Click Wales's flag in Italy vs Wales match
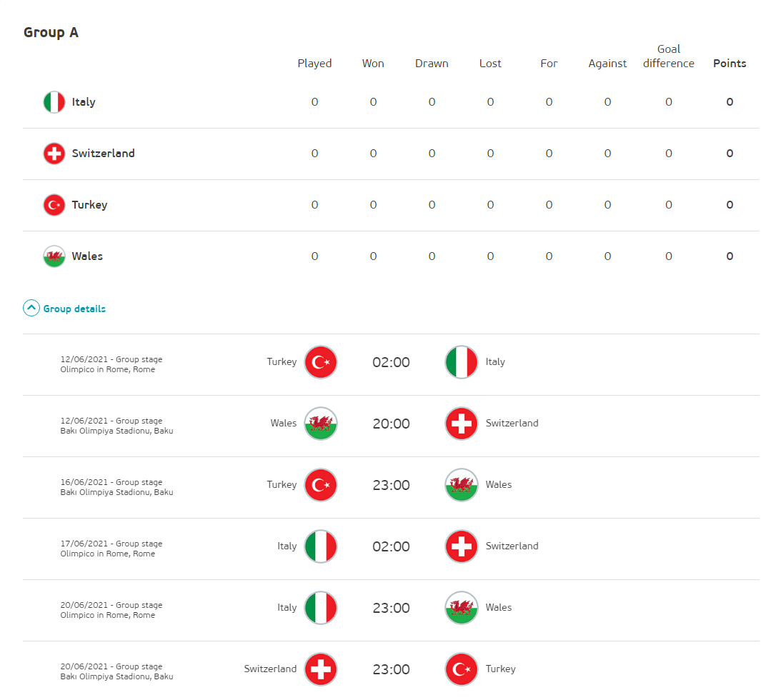Screen dimensions: 781x700 click(x=462, y=608)
